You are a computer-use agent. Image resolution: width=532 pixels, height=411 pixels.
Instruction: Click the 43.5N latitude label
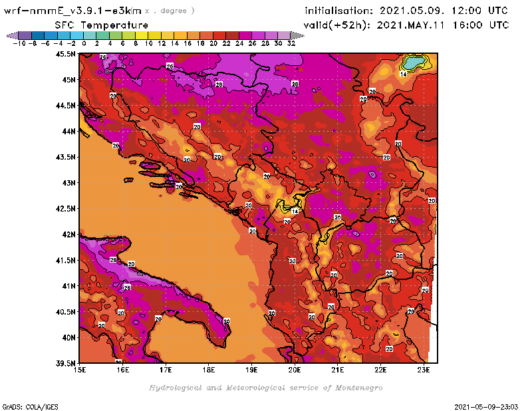65,157
